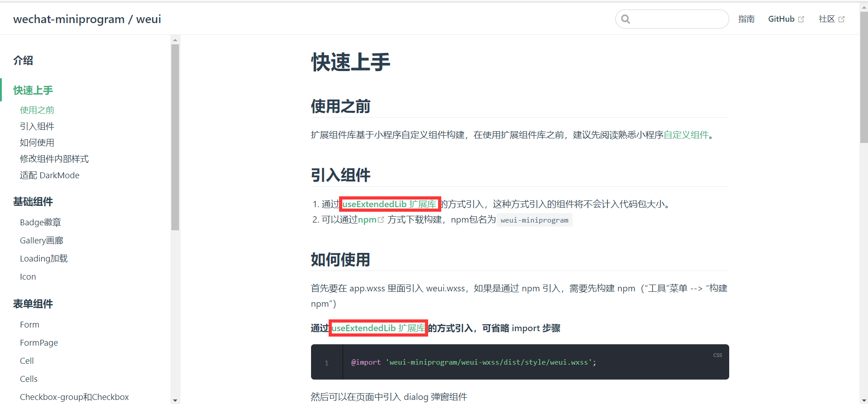The height and width of the screenshot is (404, 868).
Task: Open Loading加载 component page
Action: point(44,258)
